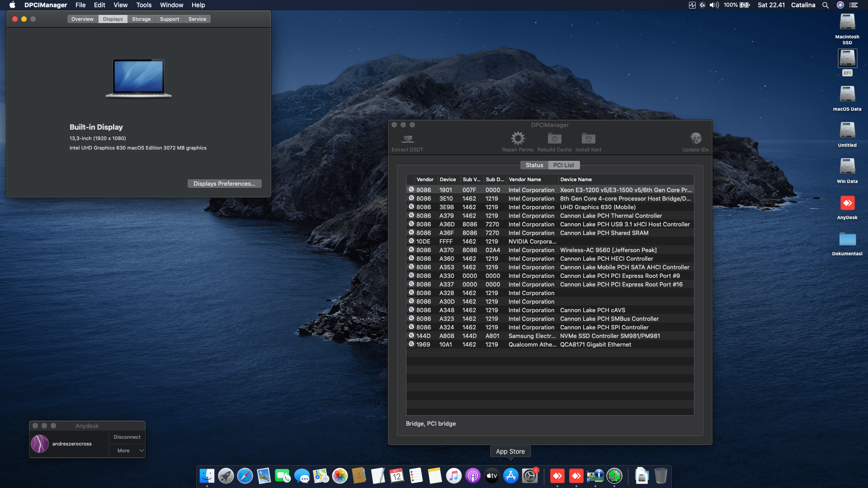Sort by the Vendor Name column header
Image resolution: width=868 pixels, height=488 pixels.
(533, 179)
